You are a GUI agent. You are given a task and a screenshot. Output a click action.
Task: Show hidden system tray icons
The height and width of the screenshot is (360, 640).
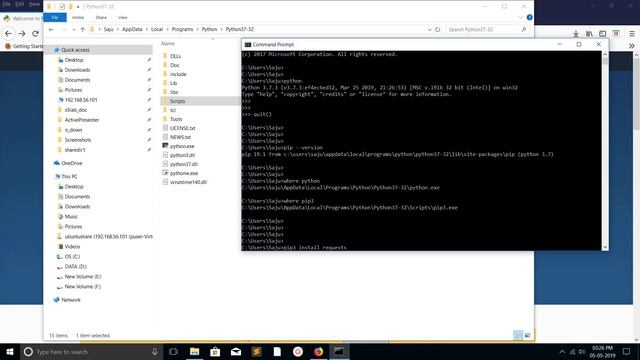click(562, 351)
